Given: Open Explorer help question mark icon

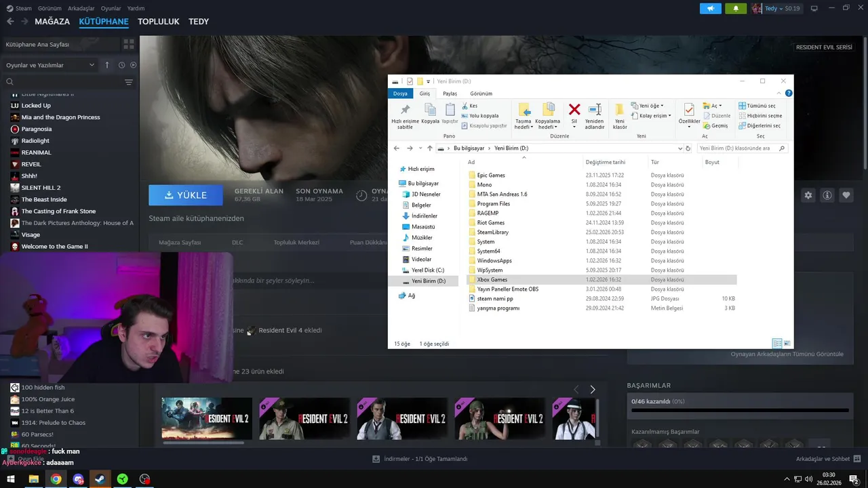Looking at the screenshot, I should (x=789, y=94).
